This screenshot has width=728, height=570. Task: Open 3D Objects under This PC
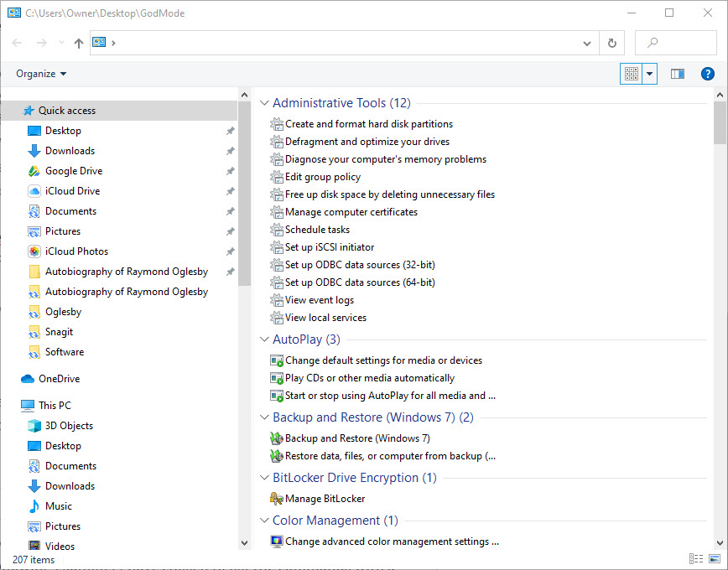[x=69, y=426]
